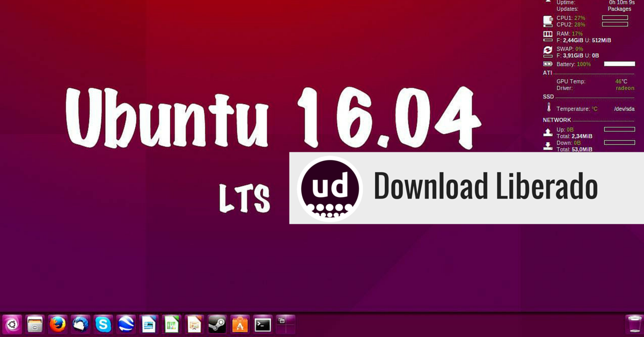Click the 'ATI' section header
Viewport: 644px width, 337px height.
(x=547, y=73)
